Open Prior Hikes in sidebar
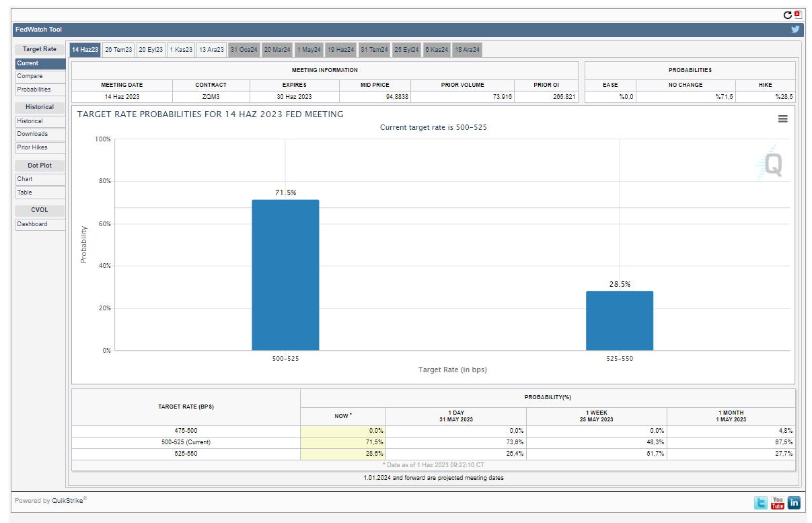 click(x=40, y=147)
